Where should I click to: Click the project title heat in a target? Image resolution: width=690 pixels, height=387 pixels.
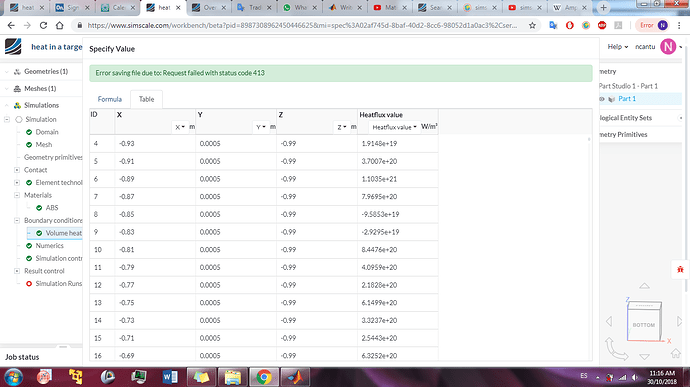(57, 47)
